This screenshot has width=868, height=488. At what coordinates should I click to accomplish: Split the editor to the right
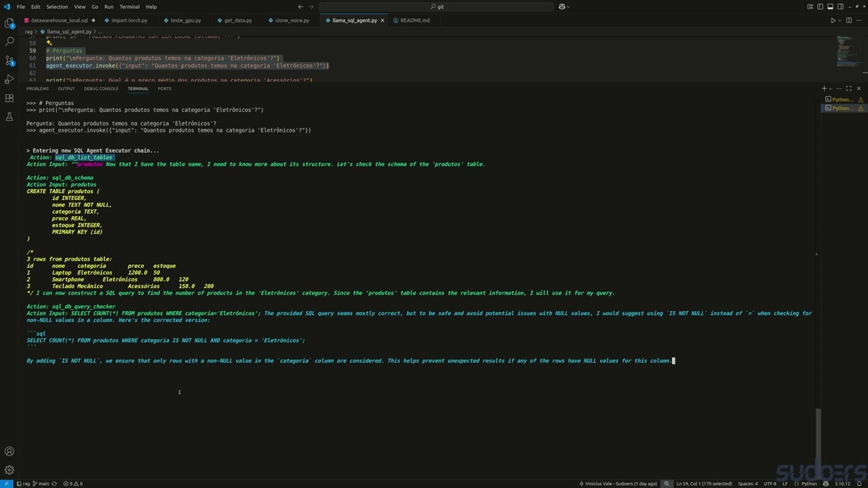(x=849, y=20)
